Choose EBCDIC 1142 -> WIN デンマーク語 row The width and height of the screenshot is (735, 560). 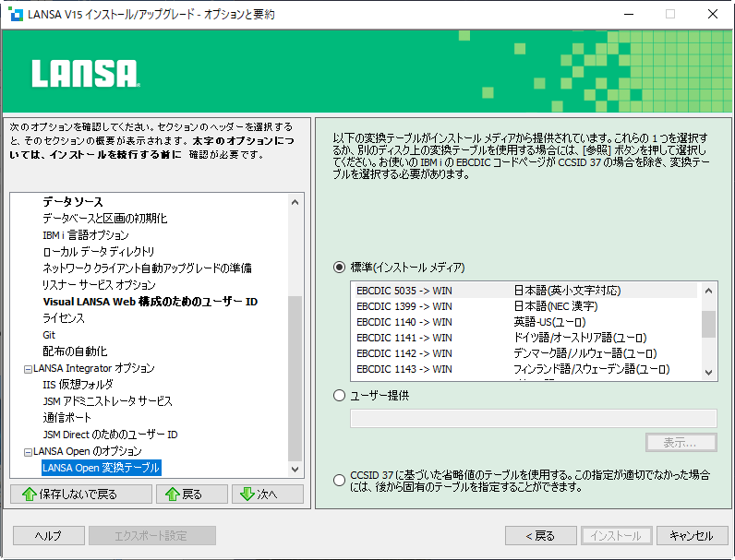[526, 353]
